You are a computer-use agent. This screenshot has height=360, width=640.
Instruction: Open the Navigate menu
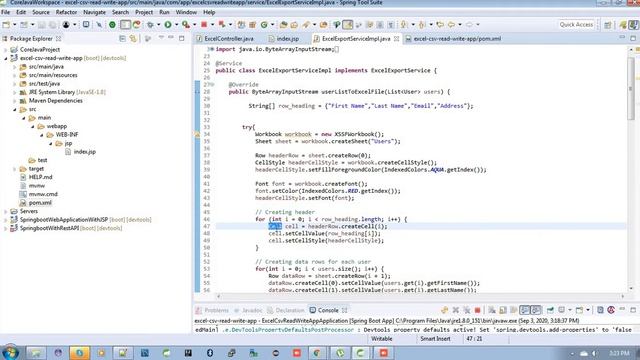[94, 12]
